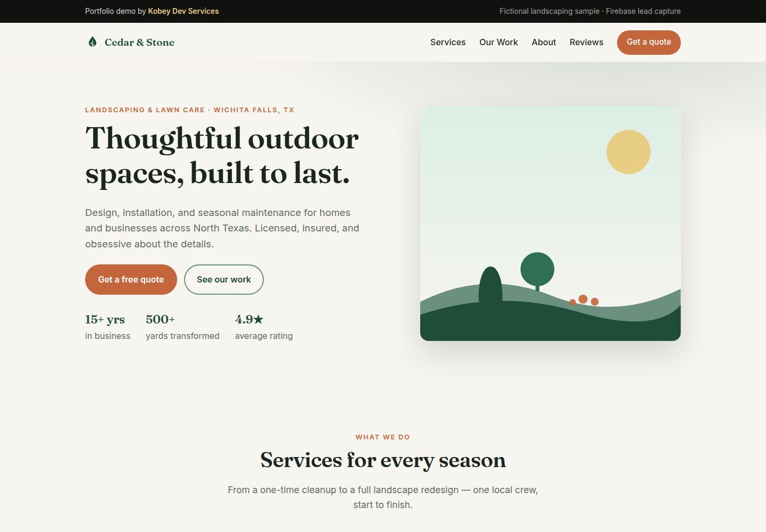Click the "Services for every season" heading
This screenshot has height=532, width=766.
[x=383, y=460]
